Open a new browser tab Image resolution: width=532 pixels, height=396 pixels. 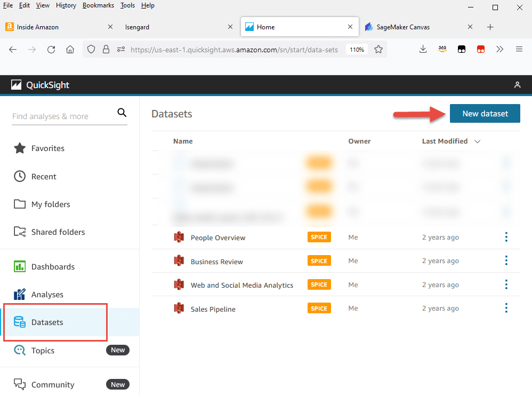(x=490, y=27)
